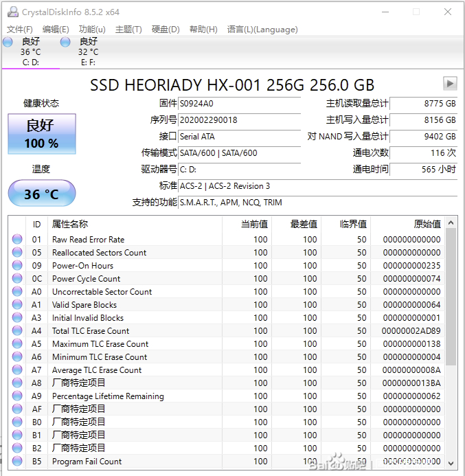
Task: Click the status orb for Percentage Lifetime Remaining
Action: (x=17, y=396)
